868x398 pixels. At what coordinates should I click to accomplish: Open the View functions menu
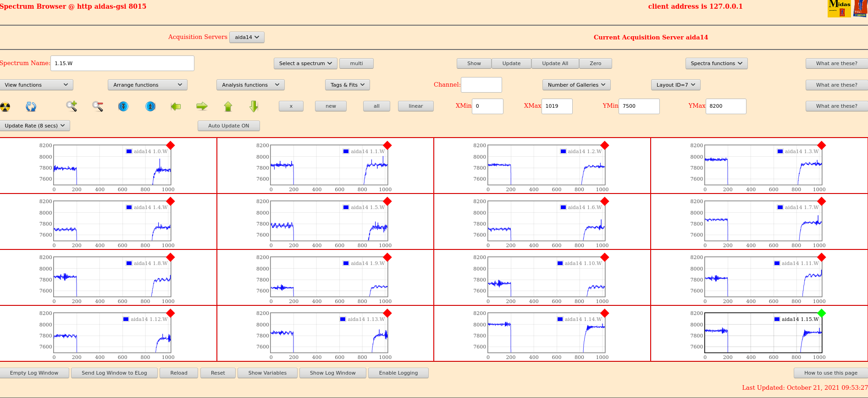point(36,85)
